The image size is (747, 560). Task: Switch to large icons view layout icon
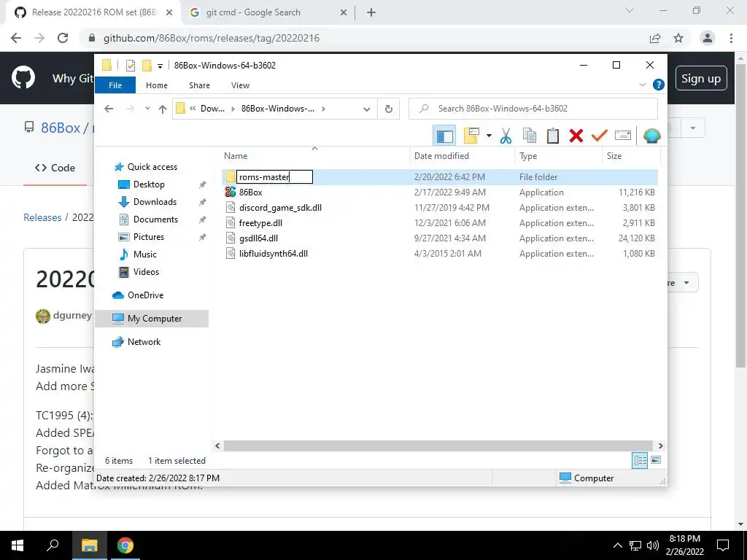tap(656, 460)
